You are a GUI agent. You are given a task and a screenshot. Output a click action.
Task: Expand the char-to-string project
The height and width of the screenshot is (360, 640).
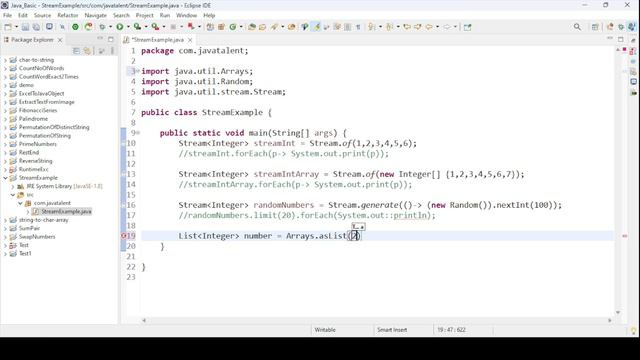[5, 60]
